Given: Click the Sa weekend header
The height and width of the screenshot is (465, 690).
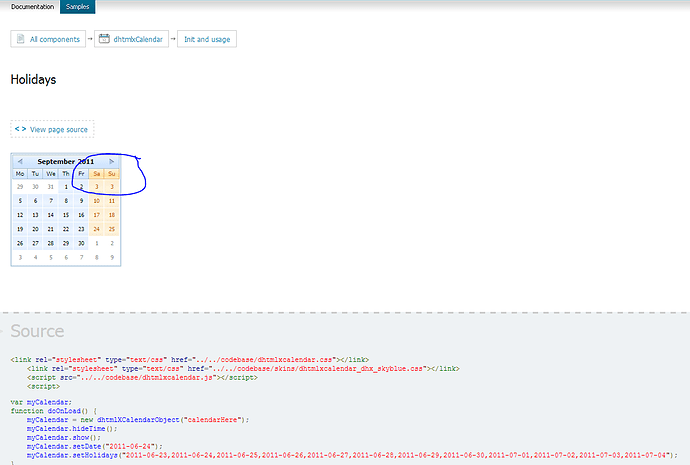Looking at the screenshot, I should click(x=96, y=174).
